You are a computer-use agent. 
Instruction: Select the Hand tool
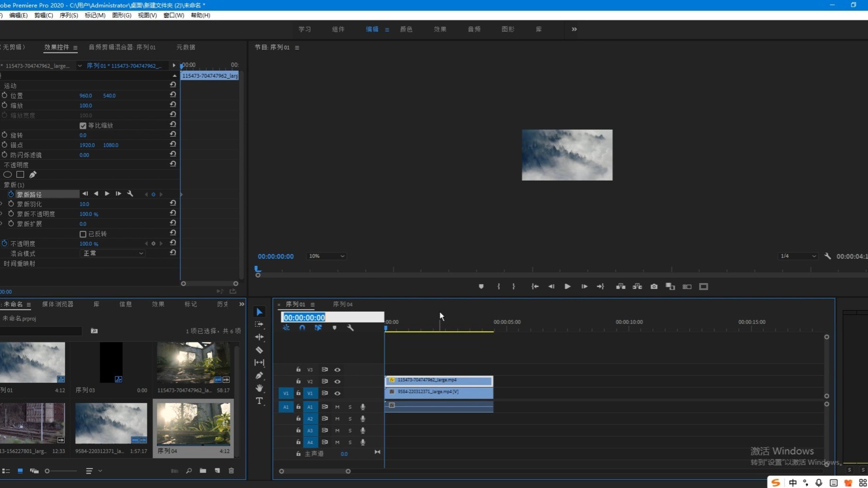pyautogui.click(x=259, y=388)
